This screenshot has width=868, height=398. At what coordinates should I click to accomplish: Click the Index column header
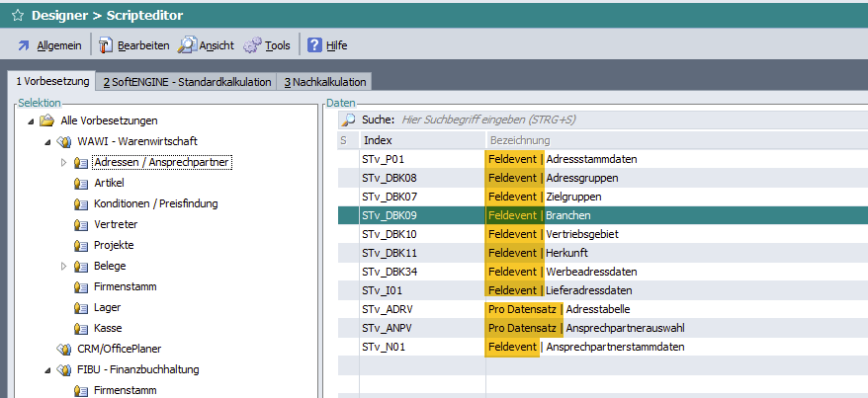tap(378, 141)
